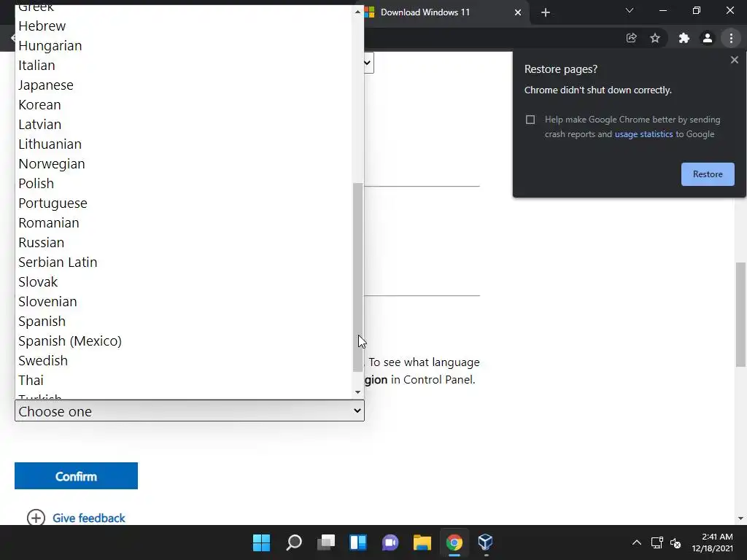Click the Confirm button
The width and height of the screenshot is (747, 560).
76,475
